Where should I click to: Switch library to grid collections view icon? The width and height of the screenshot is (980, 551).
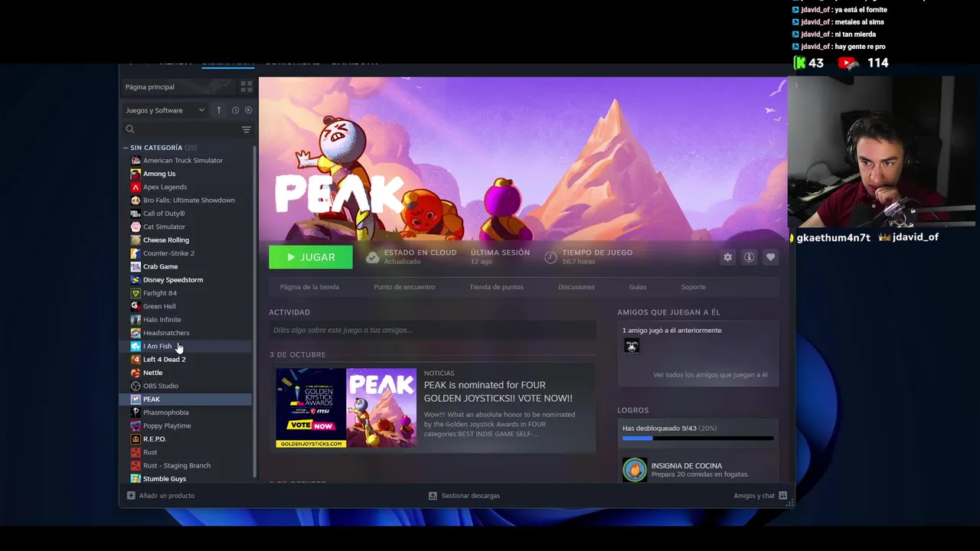pyautogui.click(x=246, y=86)
